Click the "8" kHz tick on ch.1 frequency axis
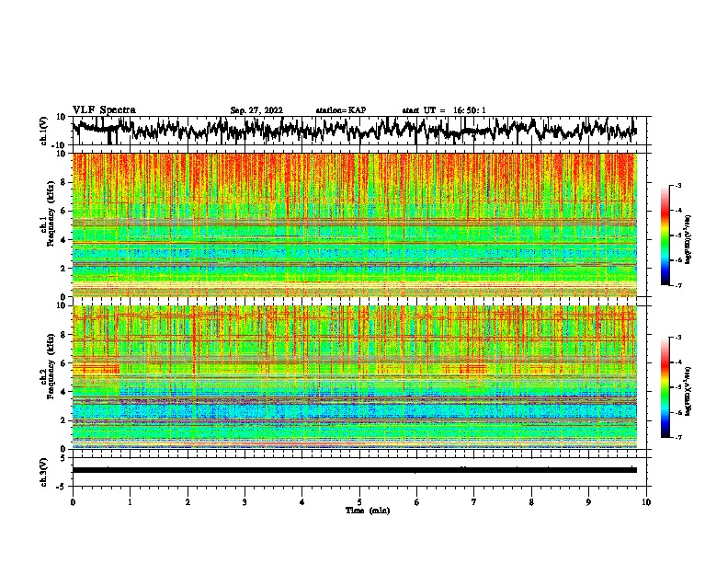 63,182
